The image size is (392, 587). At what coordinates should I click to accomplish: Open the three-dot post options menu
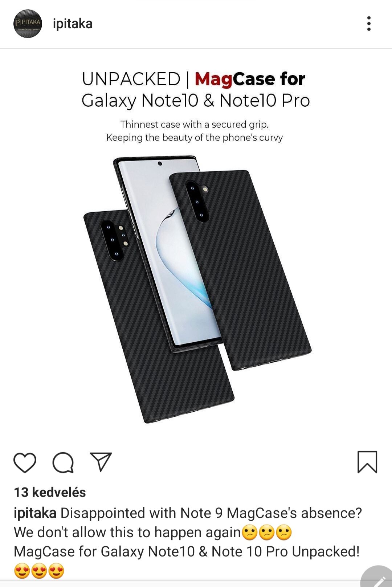pyautogui.click(x=369, y=24)
